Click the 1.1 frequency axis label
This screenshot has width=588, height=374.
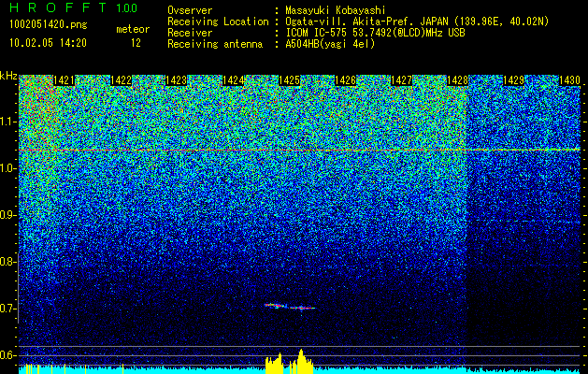tap(8, 122)
